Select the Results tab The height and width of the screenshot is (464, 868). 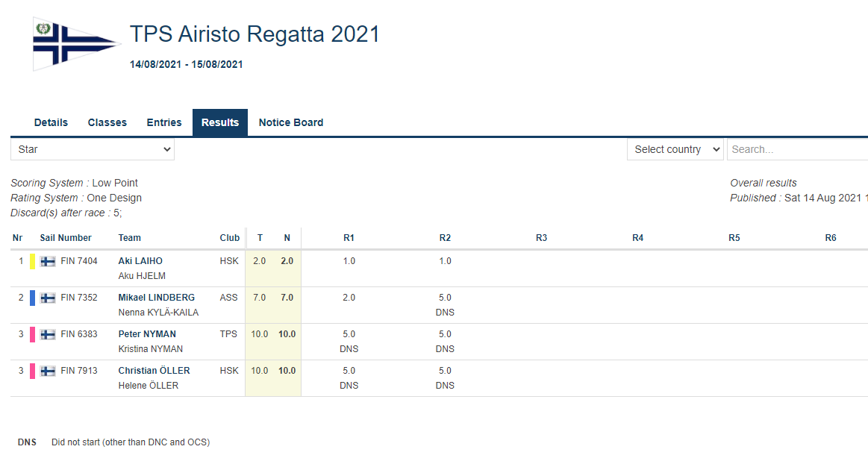tap(220, 122)
